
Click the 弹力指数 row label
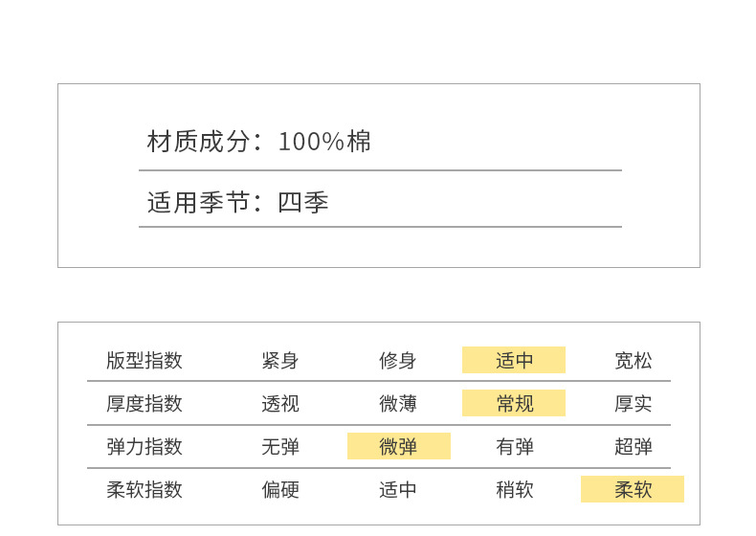145,447
